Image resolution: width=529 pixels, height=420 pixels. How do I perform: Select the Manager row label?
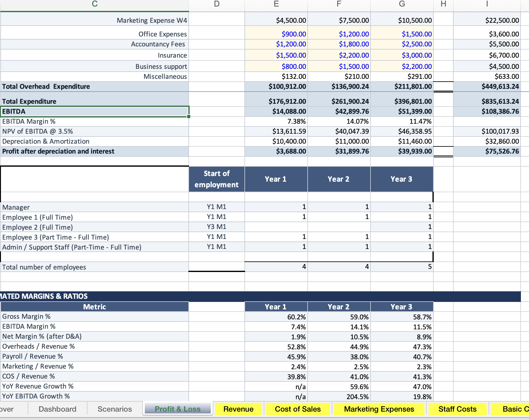95,207
